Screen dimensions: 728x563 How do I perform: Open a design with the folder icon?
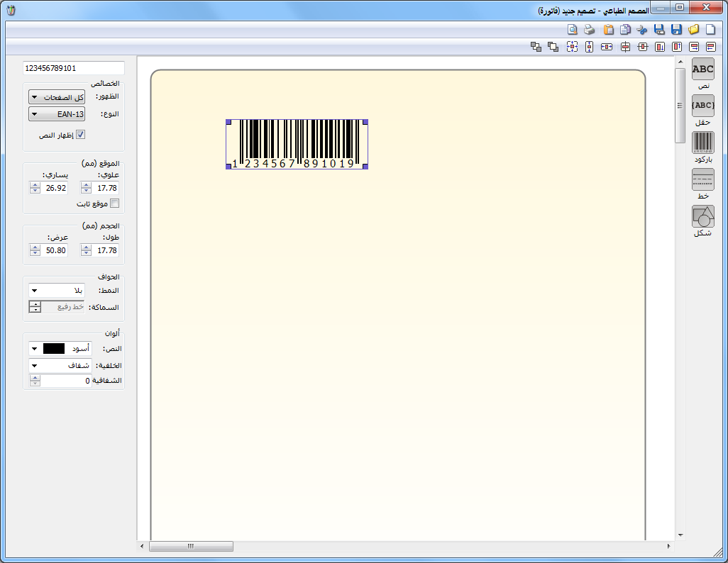(x=694, y=29)
